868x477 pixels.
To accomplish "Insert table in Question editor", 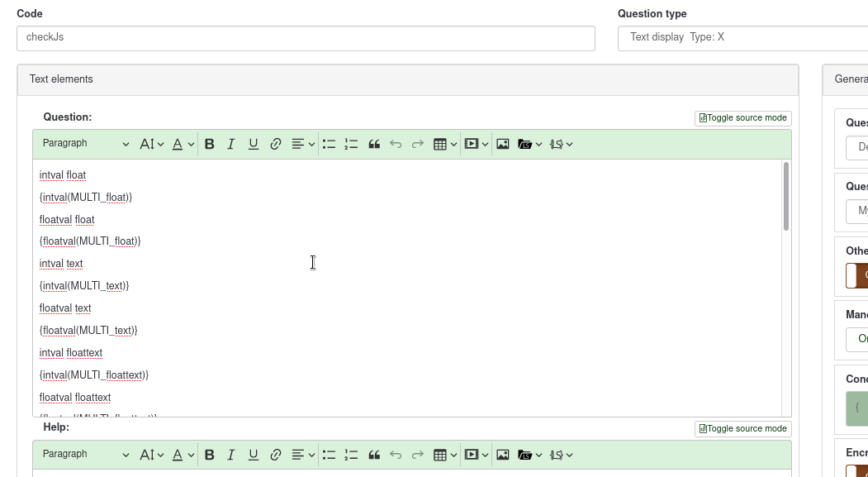I will (x=445, y=144).
